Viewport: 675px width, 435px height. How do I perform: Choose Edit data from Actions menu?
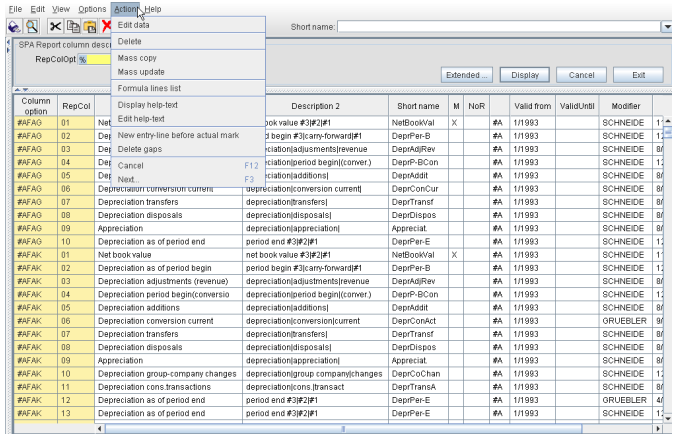click(188, 25)
